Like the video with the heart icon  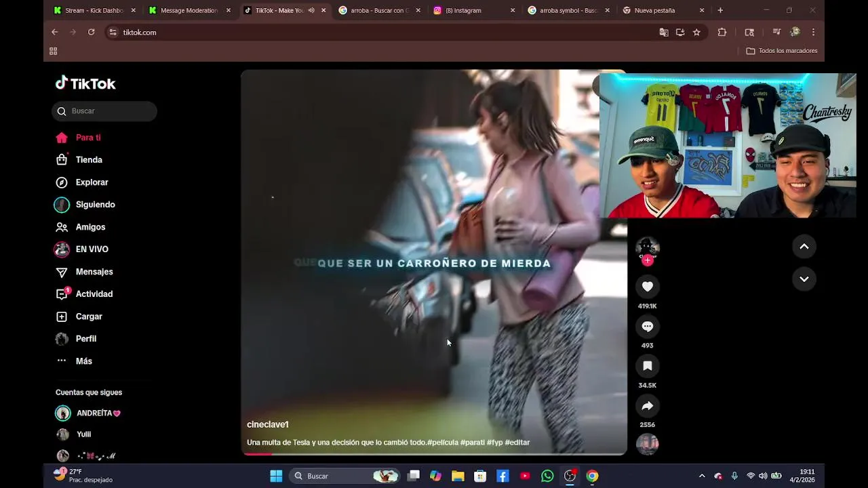pos(648,287)
